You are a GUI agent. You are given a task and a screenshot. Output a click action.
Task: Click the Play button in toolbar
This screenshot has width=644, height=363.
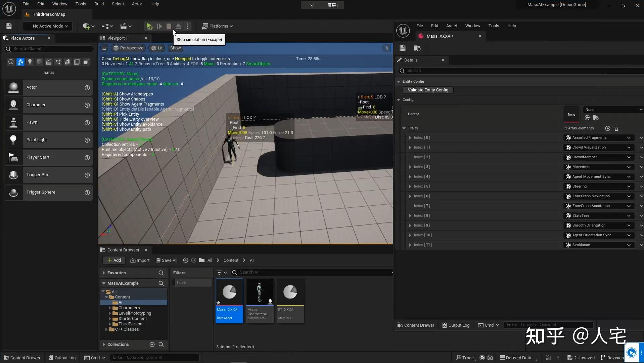pyautogui.click(x=149, y=26)
